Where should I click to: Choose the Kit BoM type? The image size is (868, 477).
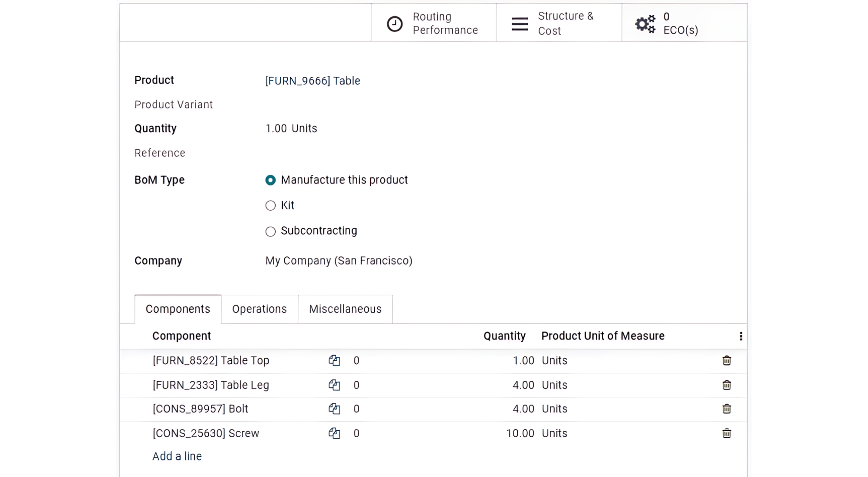[x=270, y=206]
